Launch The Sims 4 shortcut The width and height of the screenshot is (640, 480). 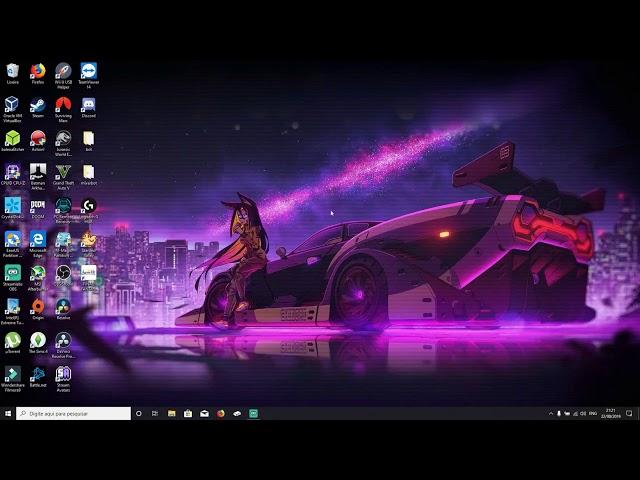[38, 343]
